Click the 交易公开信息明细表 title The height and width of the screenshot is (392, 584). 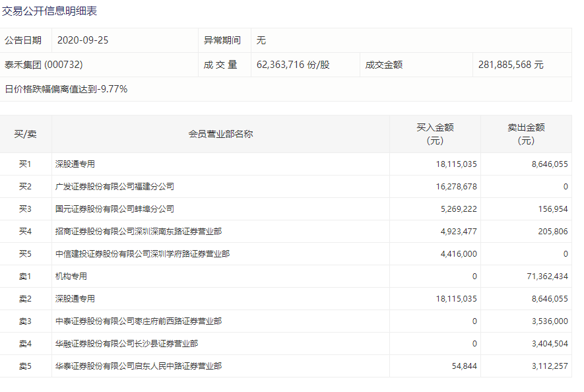pos(49,11)
